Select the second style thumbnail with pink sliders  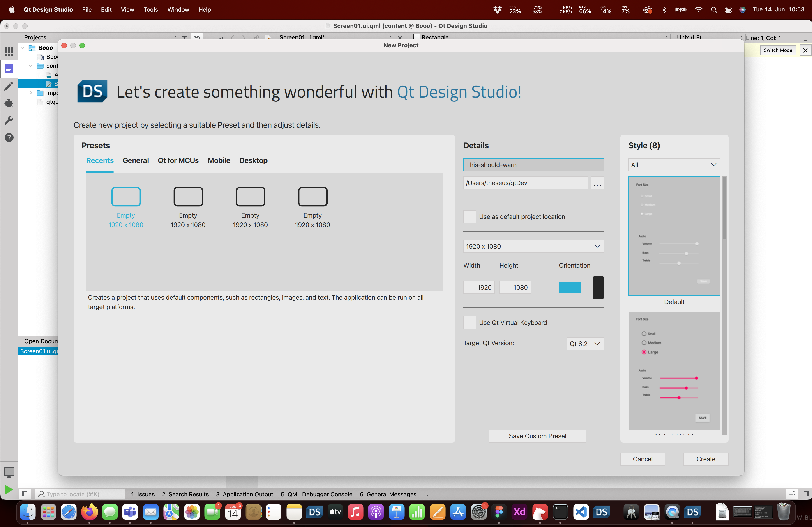674,370
